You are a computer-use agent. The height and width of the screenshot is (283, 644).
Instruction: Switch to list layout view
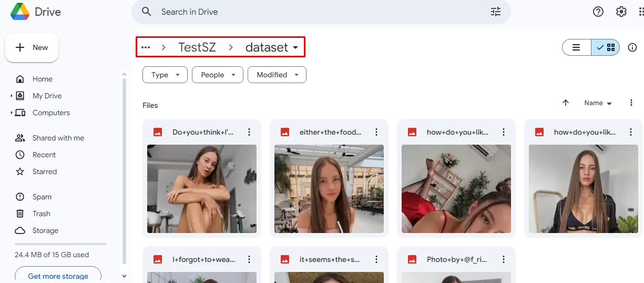point(576,47)
